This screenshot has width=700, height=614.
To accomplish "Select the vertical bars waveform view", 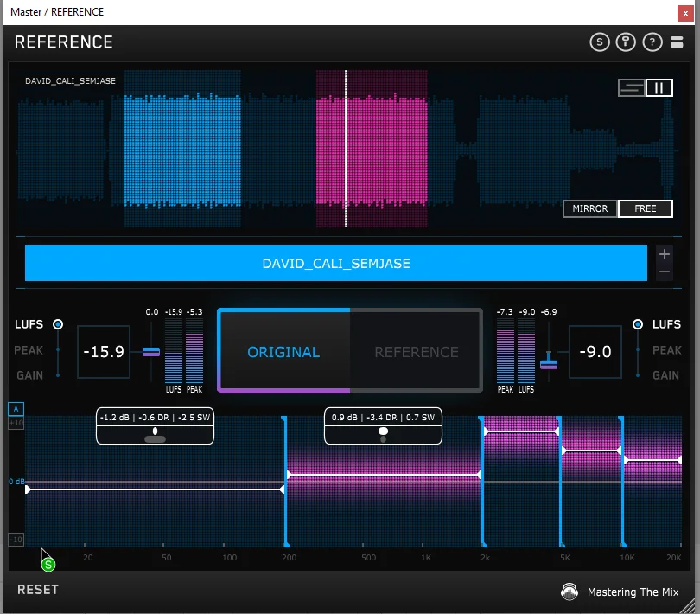I will pyautogui.click(x=659, y=87).
